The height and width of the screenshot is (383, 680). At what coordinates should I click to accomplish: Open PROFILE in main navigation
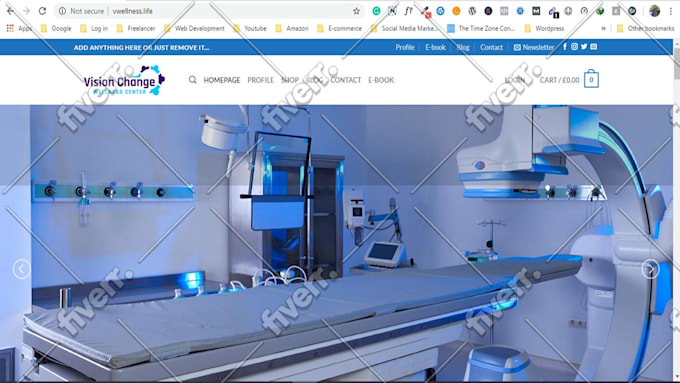pyautogui.click(x=261, y=80)
